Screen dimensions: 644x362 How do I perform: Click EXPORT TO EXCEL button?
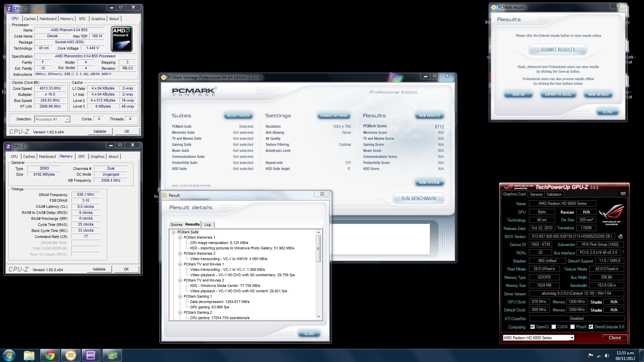tap(558, 95)
